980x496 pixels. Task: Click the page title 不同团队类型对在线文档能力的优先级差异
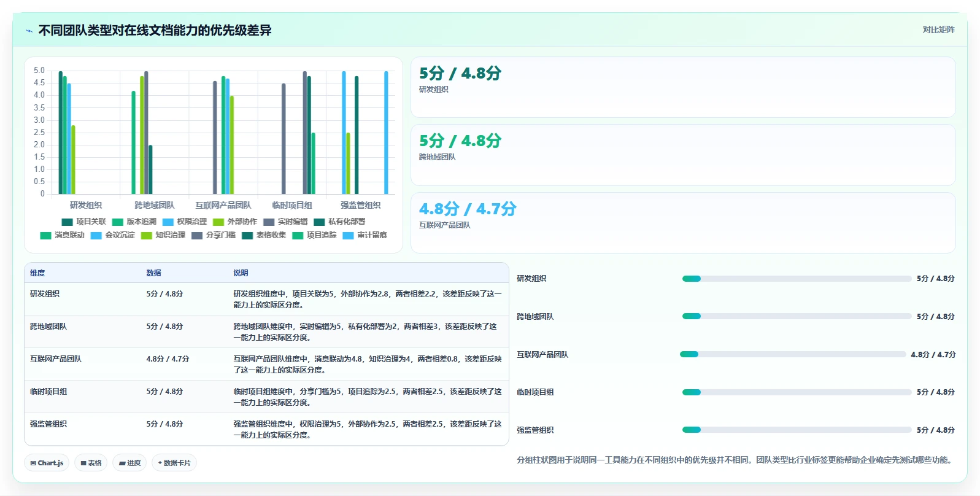point(155,31)
